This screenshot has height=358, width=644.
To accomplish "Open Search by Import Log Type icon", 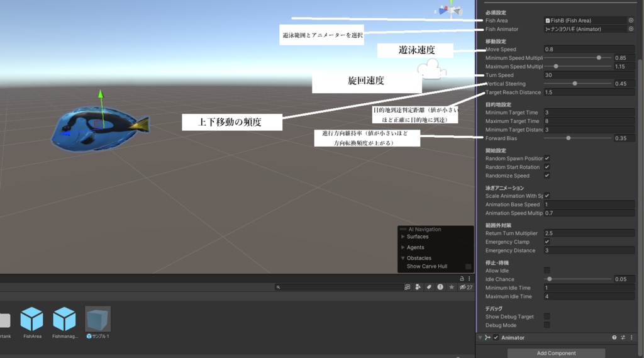I will (x=440, y=287).
